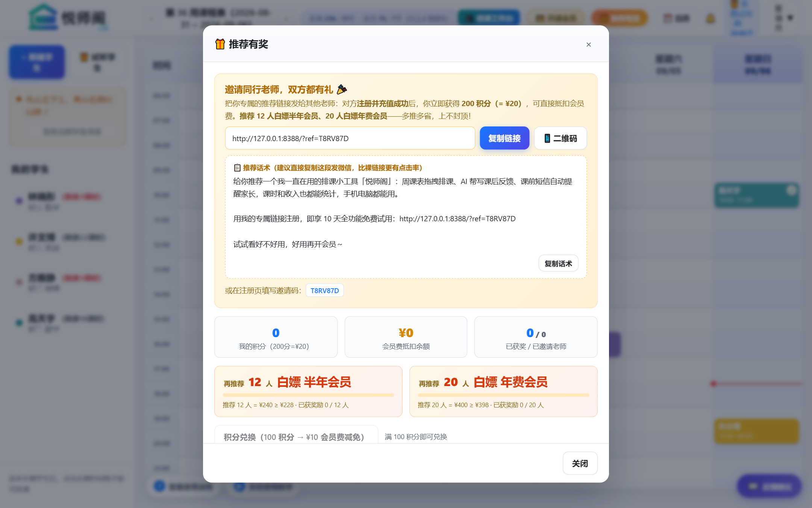Click the 复制话术 button

click(558, 263)
